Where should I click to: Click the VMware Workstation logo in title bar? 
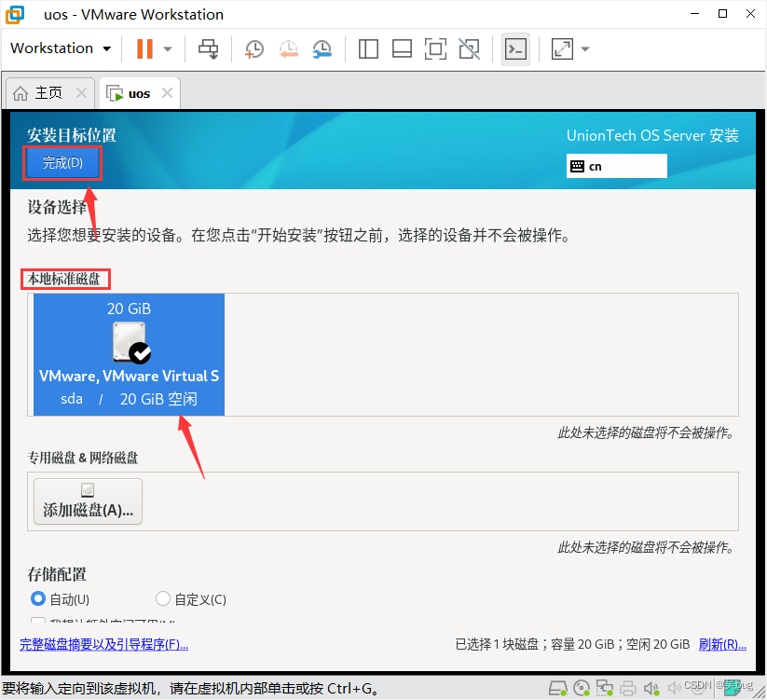click(15, 15)
